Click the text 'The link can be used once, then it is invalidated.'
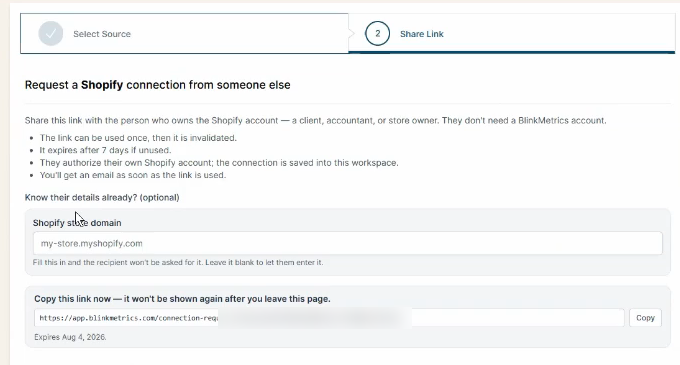 (x=138, y=138)
